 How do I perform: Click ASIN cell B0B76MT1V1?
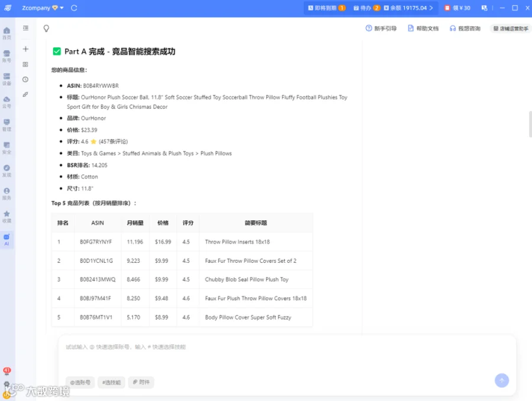[96, 317]
